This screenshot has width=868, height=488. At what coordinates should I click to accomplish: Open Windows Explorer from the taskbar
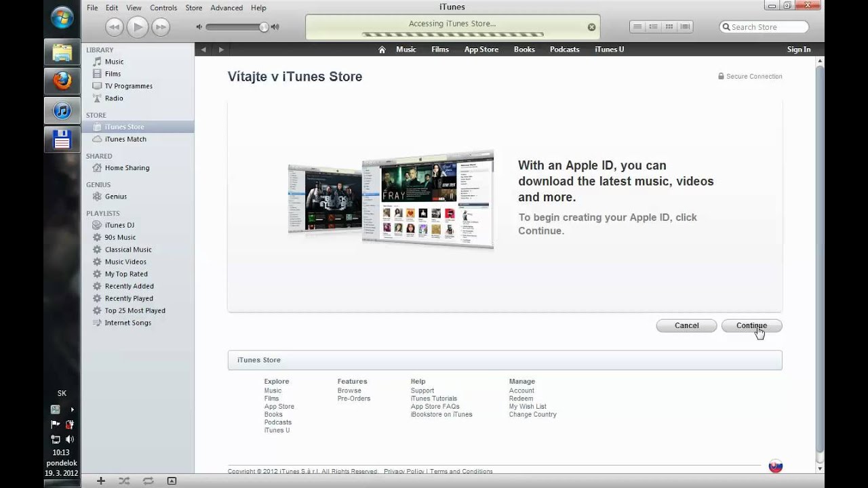tap(62, 52)
